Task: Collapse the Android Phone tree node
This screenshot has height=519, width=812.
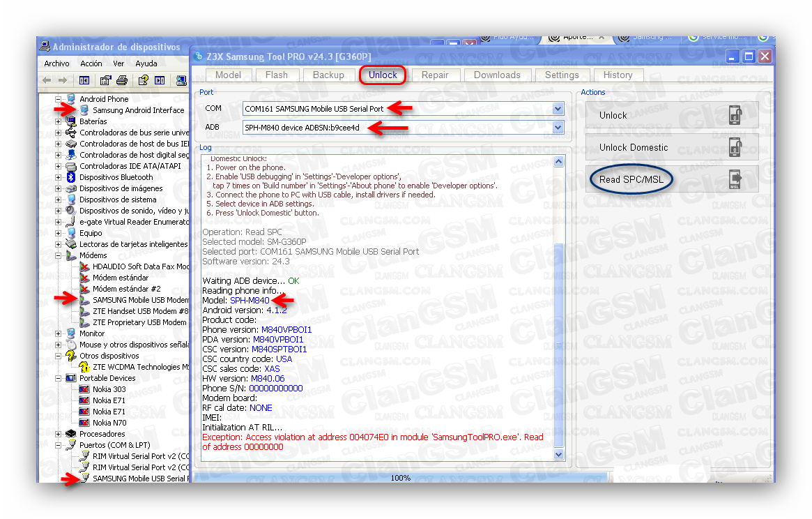Action: (x=58, y=99)
